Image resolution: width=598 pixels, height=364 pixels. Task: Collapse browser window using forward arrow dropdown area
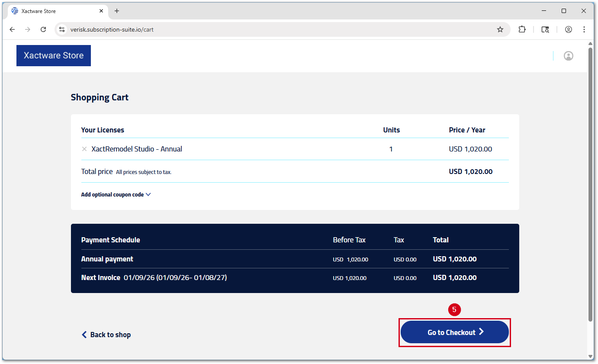pyautogui.click(x=27, y=29)
